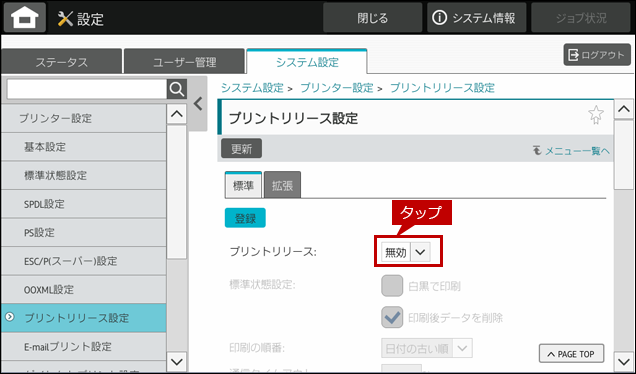Click the main pane scrollbar thumb
This screenshot has height=374, width=636.
[624, 155]
